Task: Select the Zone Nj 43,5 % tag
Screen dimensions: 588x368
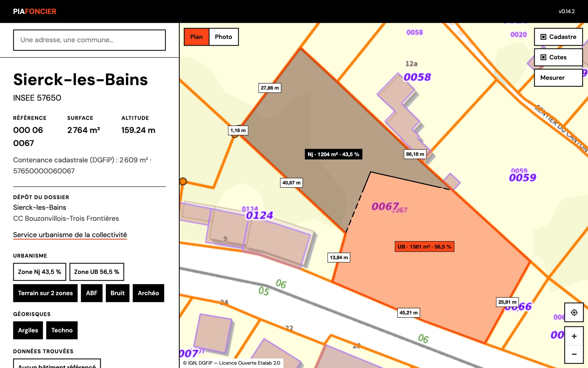Action: (40, 272)
